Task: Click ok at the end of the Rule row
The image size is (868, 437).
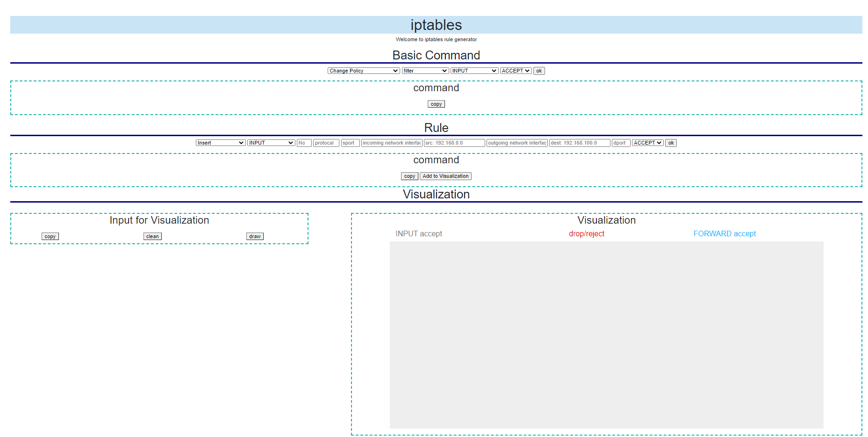Action: [x=671, y=143]
